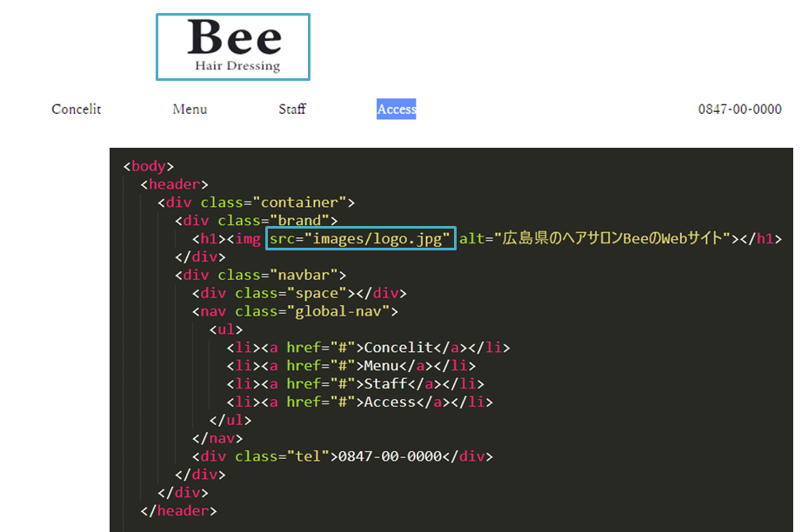Click the opening <ul> tag in code
Viewport: 808px width, 532px height.
click(226, 329)
